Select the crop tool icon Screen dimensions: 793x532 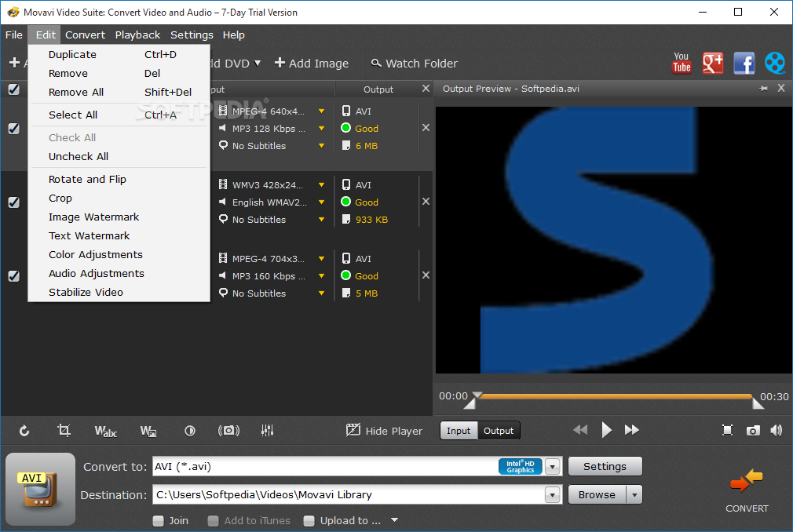pyautogui.click(x=64, y=431)
